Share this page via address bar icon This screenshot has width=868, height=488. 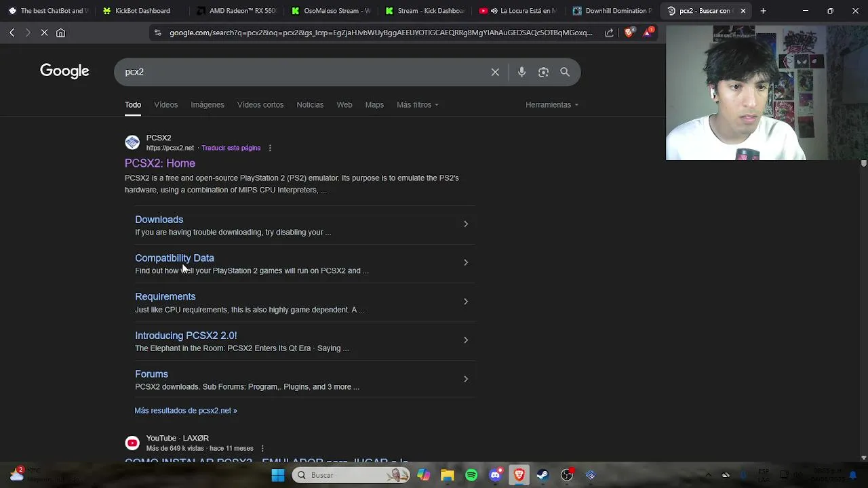609,33
